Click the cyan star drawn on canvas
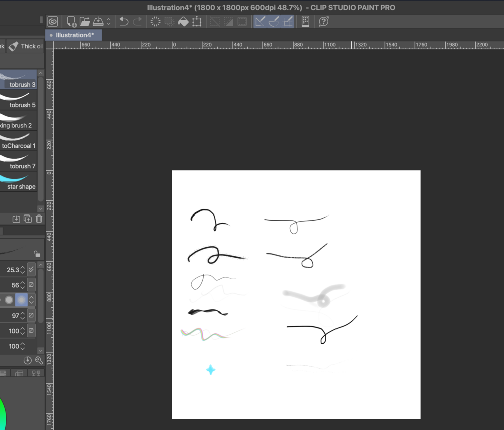 [x=211, y=370]
